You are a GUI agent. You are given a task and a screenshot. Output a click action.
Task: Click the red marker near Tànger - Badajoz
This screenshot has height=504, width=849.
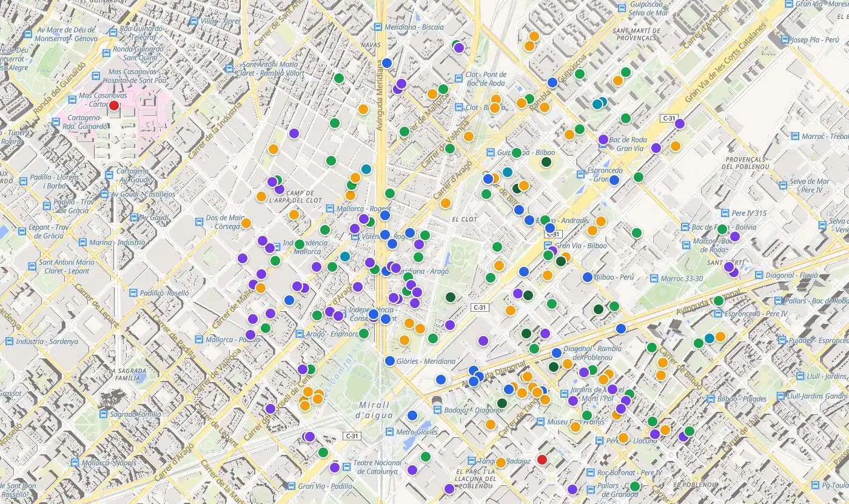pos(542,459)
